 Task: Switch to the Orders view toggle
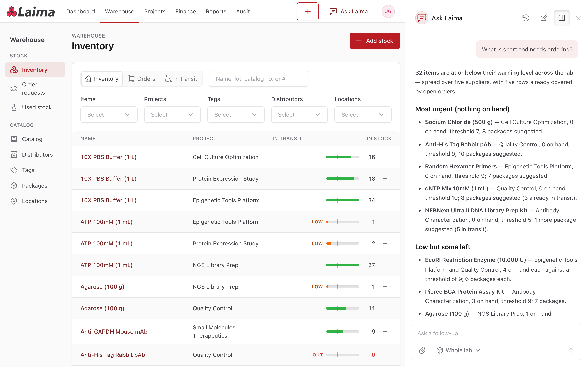(142, 79)
